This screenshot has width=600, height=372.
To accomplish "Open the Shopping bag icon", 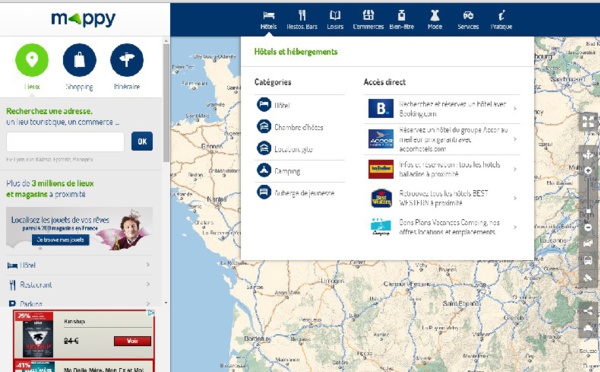I will pos(80,60).
